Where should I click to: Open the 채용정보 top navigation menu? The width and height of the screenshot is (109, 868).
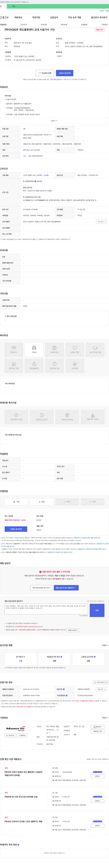(18, 18)
